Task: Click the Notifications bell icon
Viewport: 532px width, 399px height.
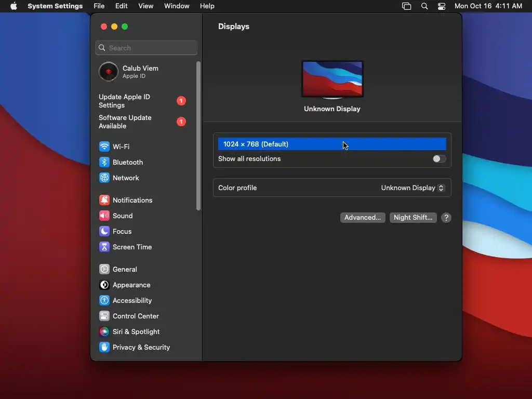Action: point(104,200)
